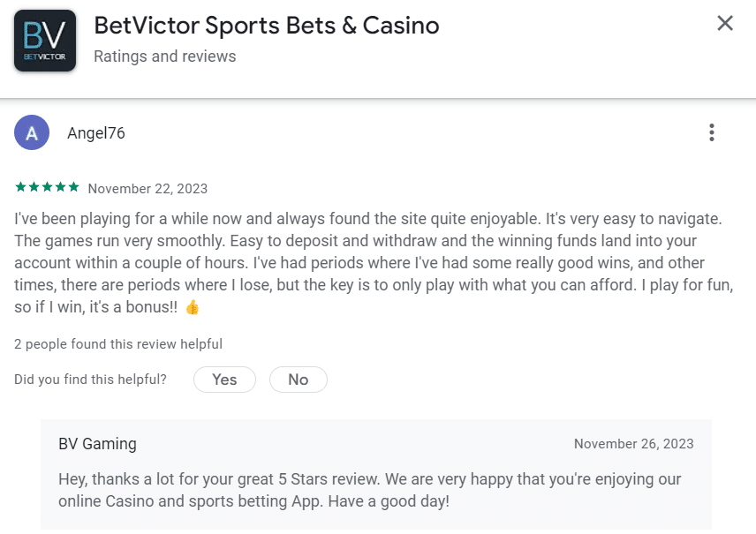Click the fourth star in the rating row

[58, 187]
